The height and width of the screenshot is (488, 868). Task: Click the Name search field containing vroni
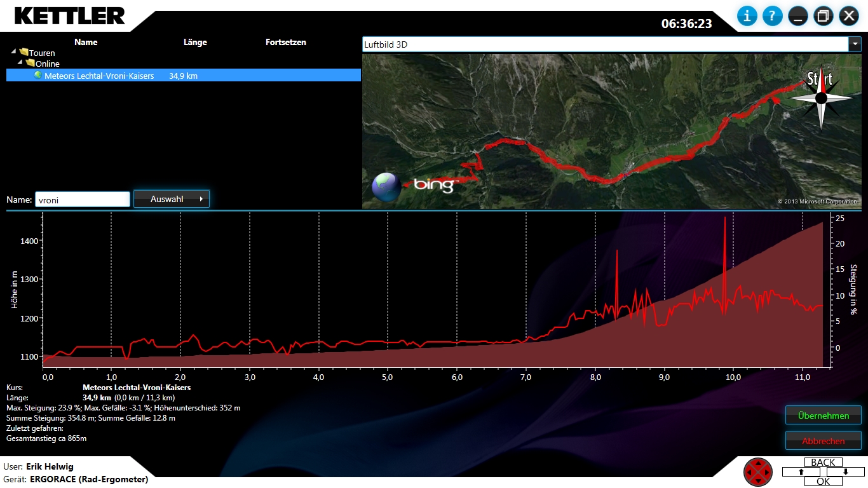[x=82, y=200]
